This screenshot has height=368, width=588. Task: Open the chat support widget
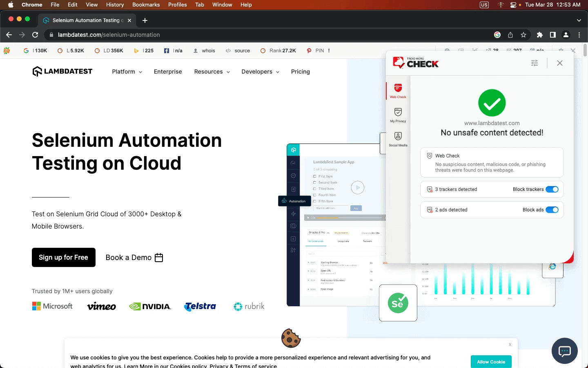(x=564, y=351)
